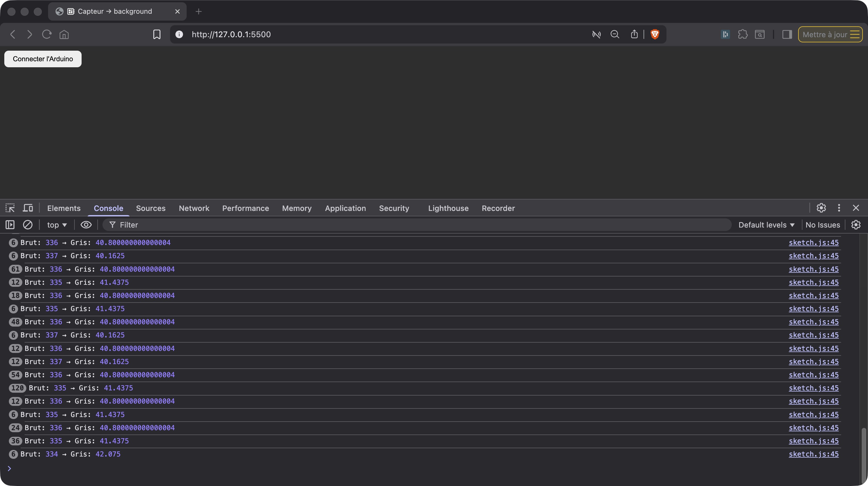Click the zoom out magnifier icon
This screenshot has width=868, height=486.
pyautogui.click(x=615, y=34)
